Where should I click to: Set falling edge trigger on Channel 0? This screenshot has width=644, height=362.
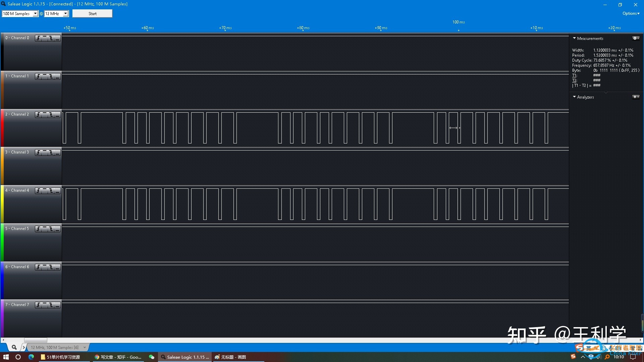point(51,38)
